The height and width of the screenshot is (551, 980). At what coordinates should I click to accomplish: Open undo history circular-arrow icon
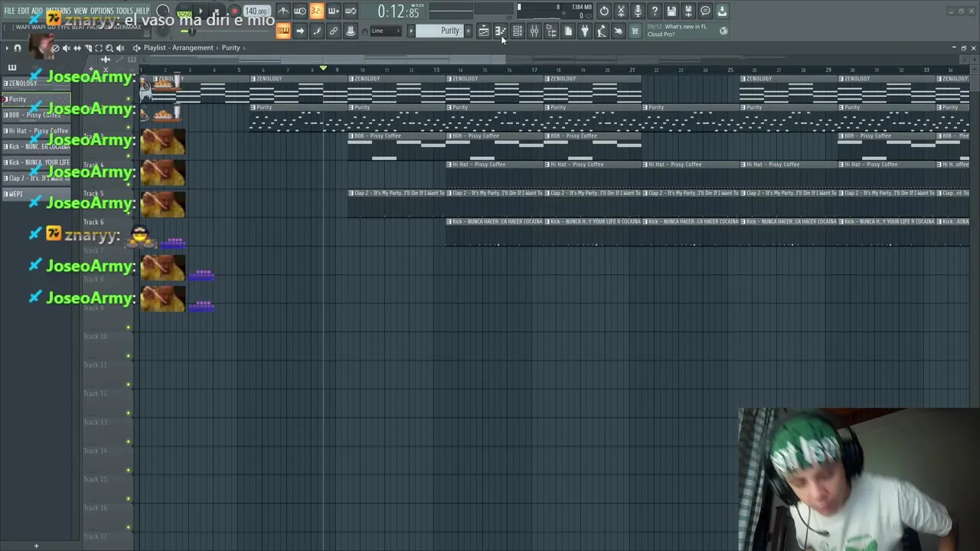[604, 11]
